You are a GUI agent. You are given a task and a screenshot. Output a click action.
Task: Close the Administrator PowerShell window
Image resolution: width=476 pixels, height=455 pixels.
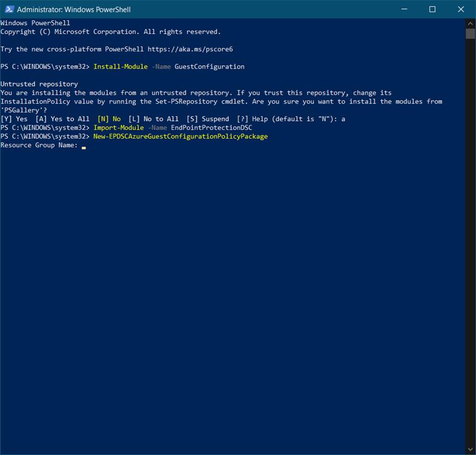461,9
